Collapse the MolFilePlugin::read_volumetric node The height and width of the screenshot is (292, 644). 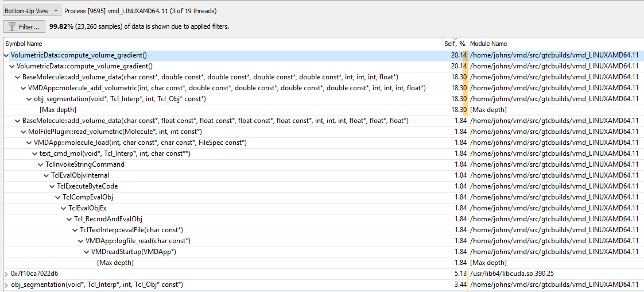click(x=23, y=132)
